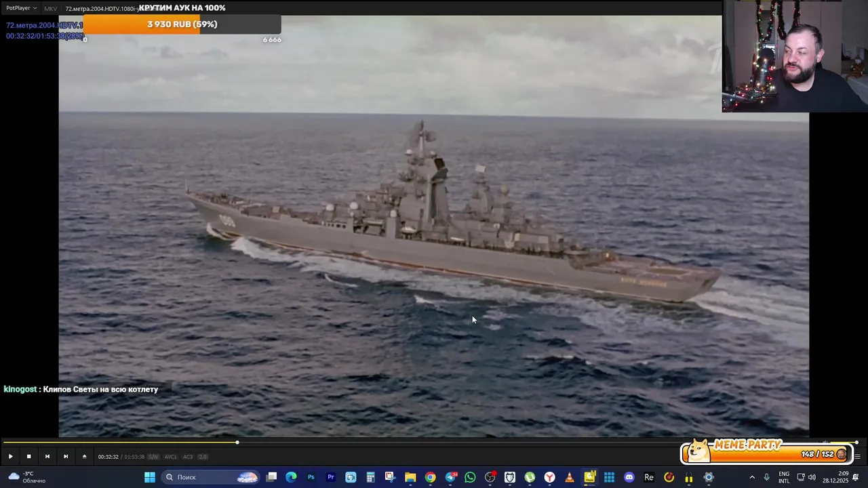Open the PotPlayer main menu dropdown
Image resolution: width=868 pixels, height=488 pixels.
click(x=21, y=8)
